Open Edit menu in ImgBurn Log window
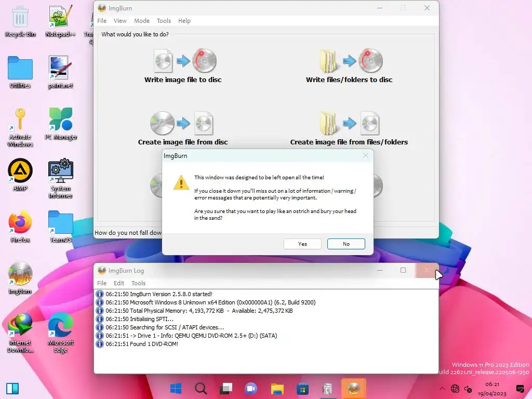This screenshot has height=399, width=532. [119, 283]
